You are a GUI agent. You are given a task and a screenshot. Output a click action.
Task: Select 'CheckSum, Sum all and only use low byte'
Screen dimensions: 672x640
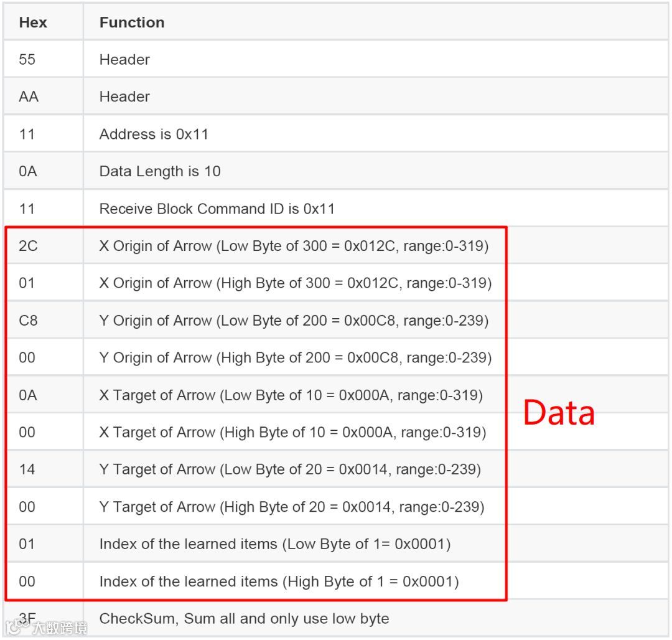pos(245,619)
